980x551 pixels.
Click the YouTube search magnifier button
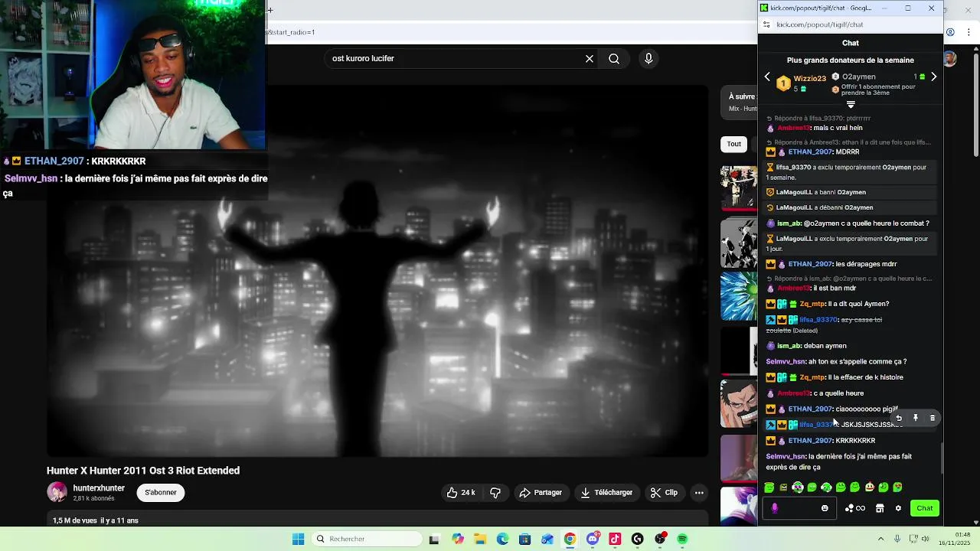(614, 59)
